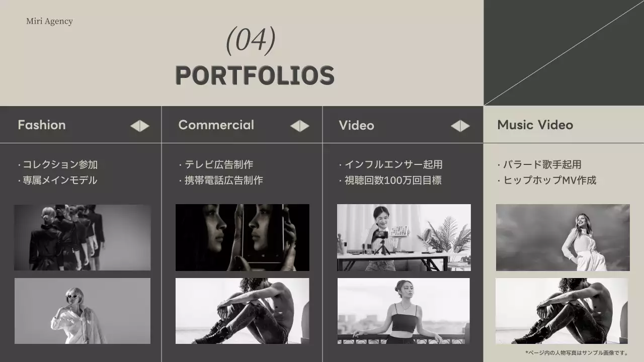Select the seated man photo under Music Video
The image size is (644, 362).
tap(561, 311)
